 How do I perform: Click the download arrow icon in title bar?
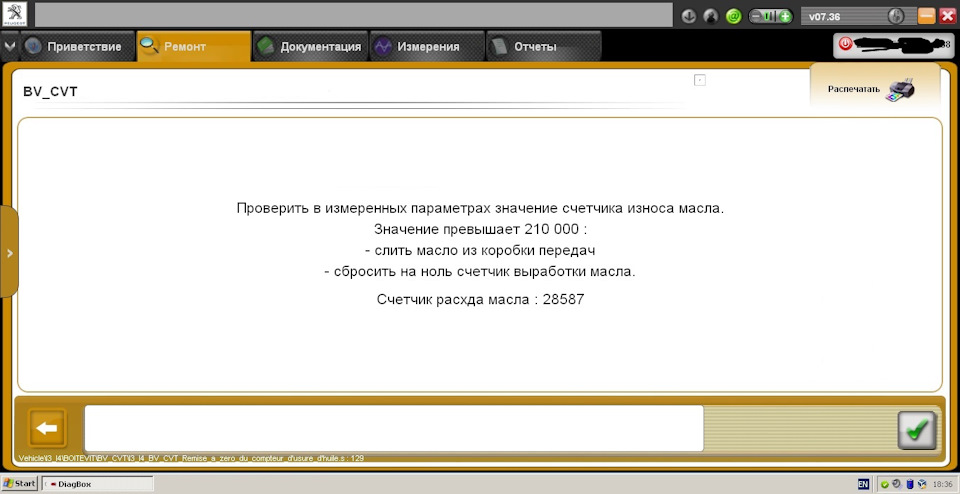coord(689,17)
